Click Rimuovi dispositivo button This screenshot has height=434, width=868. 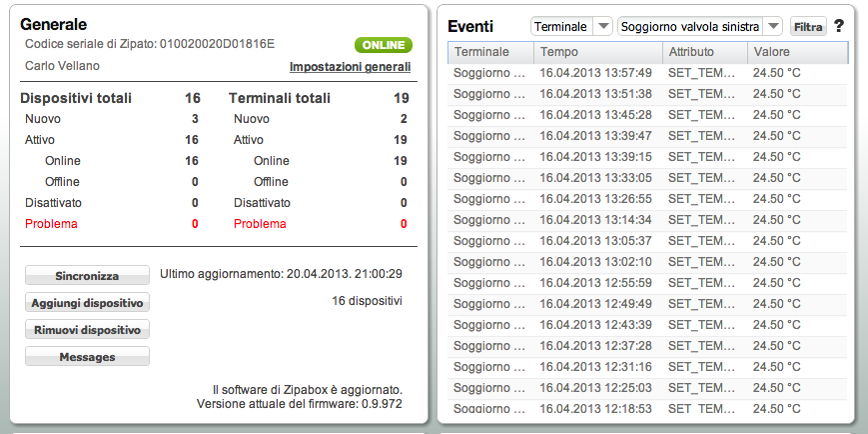(x=87, y=330)
